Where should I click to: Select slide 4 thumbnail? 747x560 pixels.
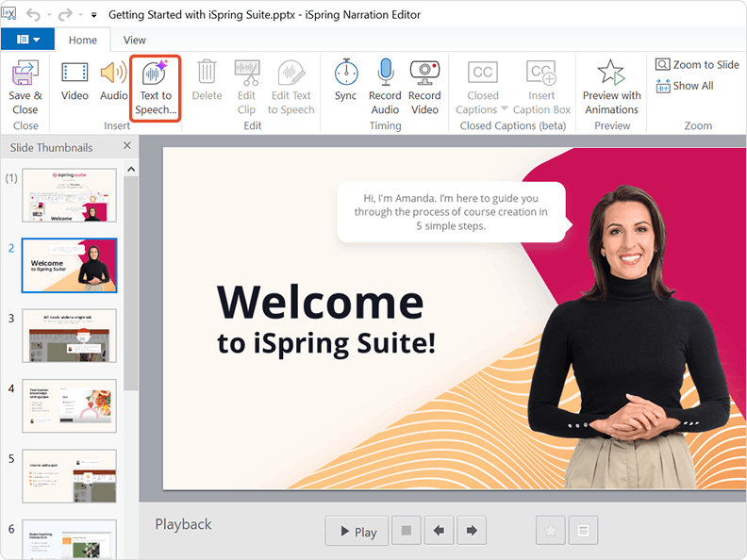(x=69, y=406)
